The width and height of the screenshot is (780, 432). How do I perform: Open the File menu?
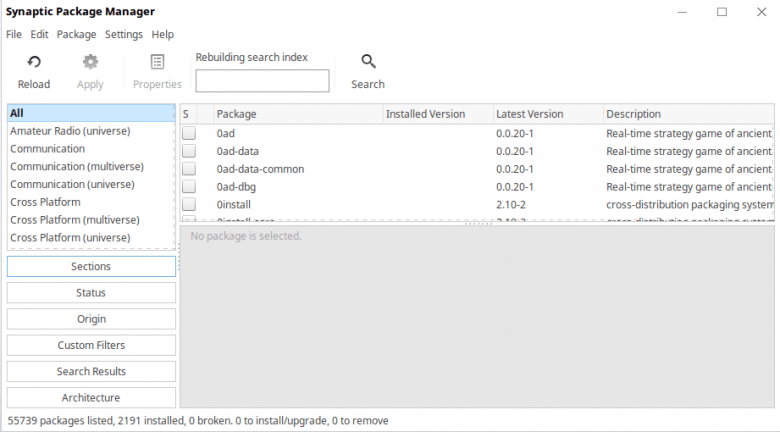(x=14, y=34)
